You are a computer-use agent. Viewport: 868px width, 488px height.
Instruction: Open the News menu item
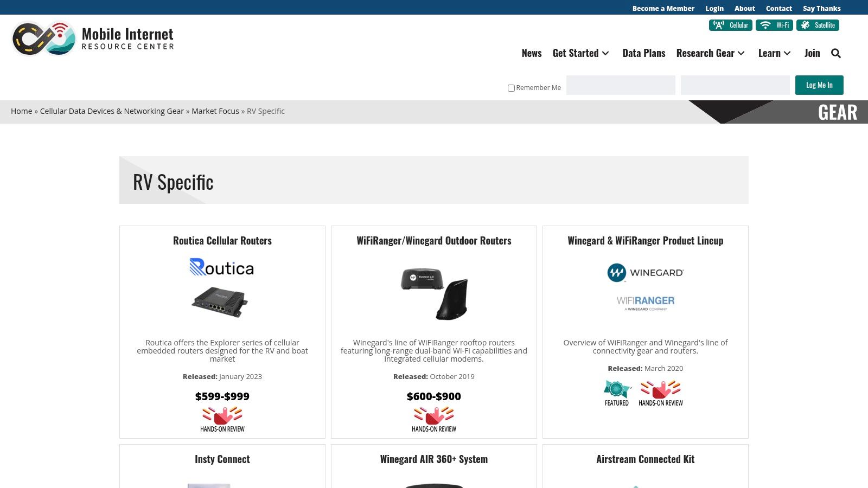coord(532,53)
